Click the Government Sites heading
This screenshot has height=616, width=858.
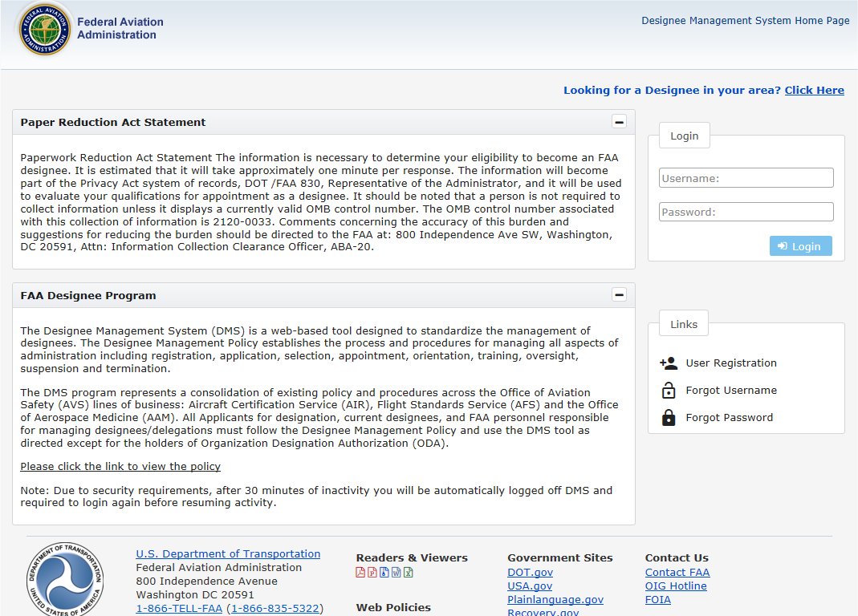559,558
